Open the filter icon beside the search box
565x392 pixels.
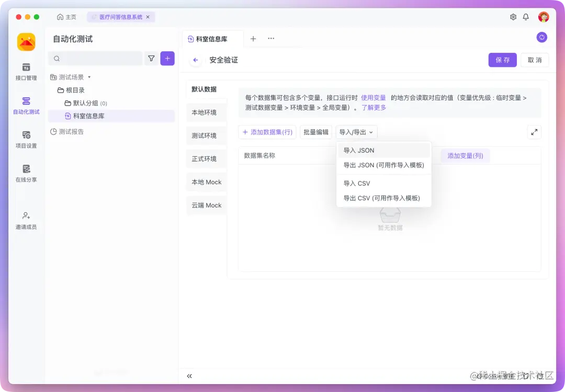point(151,59)
